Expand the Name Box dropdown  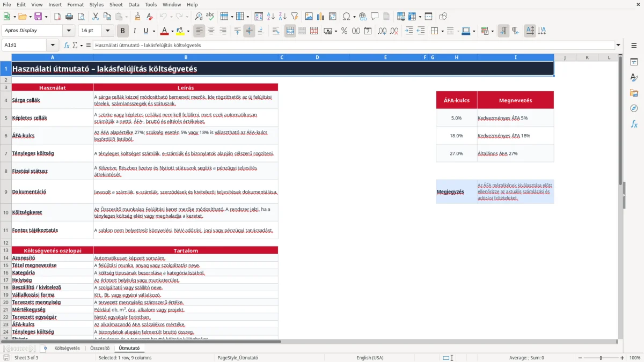[53, 45]
